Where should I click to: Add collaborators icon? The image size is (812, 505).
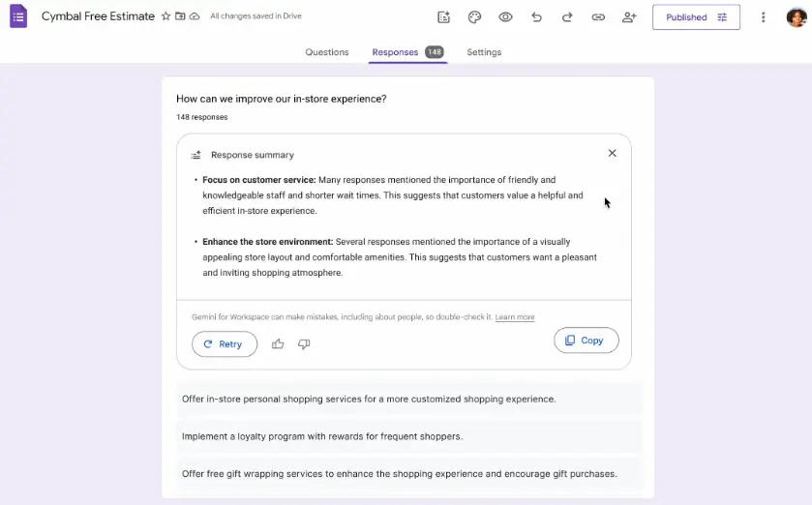[629, 17]
